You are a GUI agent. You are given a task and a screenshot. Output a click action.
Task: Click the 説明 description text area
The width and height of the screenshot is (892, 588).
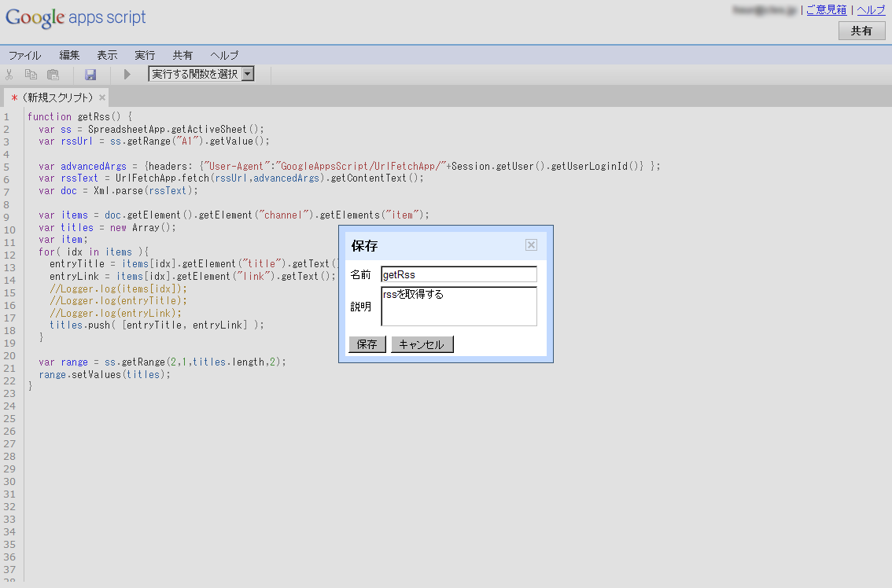tap(459, 306)
